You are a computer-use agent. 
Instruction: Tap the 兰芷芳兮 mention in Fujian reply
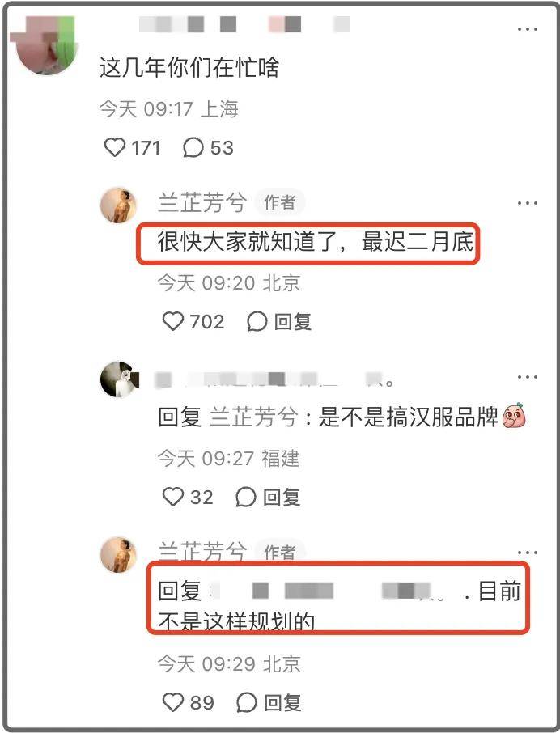252,417
